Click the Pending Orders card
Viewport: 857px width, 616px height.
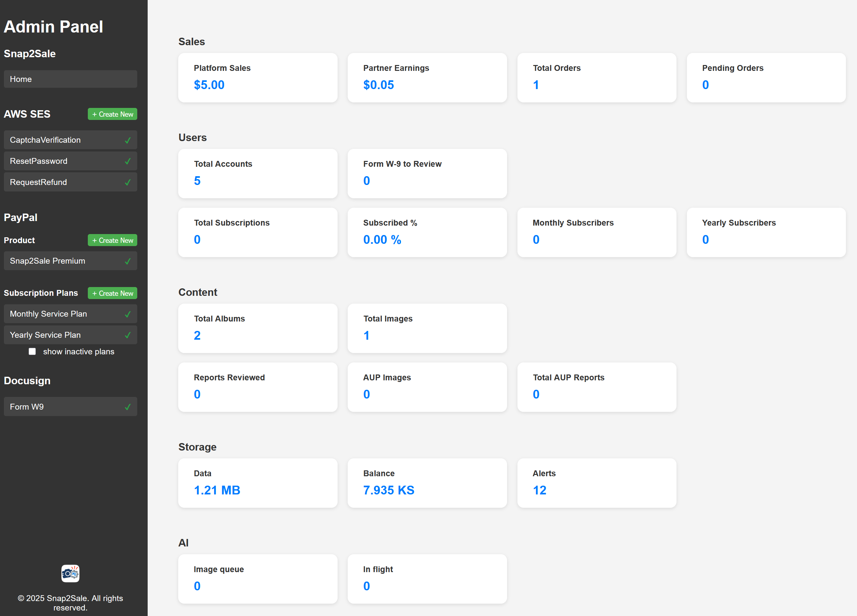[766, 77]
